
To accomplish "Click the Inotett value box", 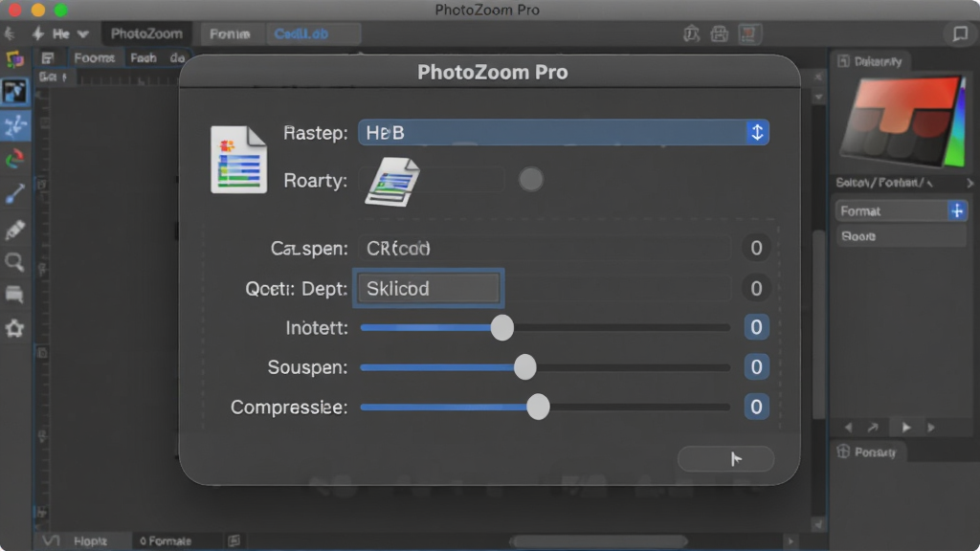I will [x=756, y=327].
